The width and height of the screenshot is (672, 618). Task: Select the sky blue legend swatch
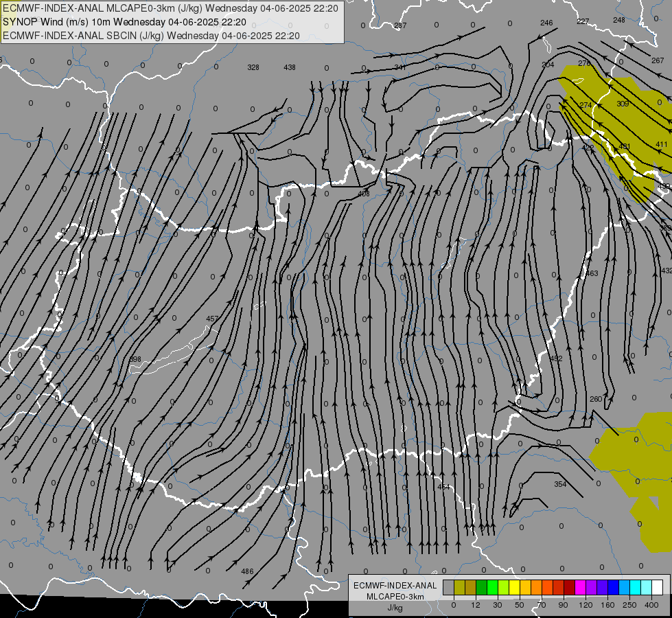pyautogui.click(x=624, y=587)
